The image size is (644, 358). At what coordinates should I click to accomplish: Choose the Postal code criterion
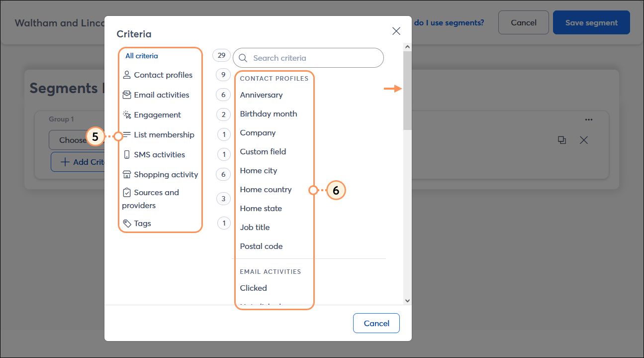261,246
